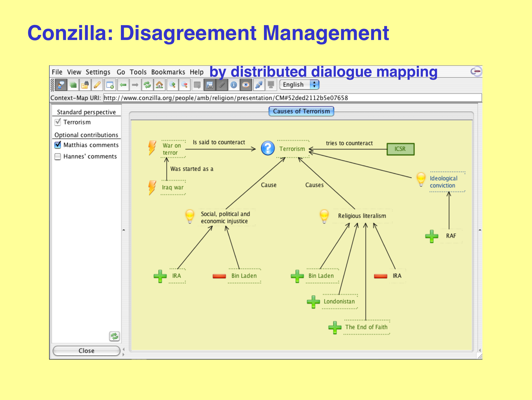Click the zoom in magnifier icon
The width and height of the screenshot is (532, 400).
point(172,85)
